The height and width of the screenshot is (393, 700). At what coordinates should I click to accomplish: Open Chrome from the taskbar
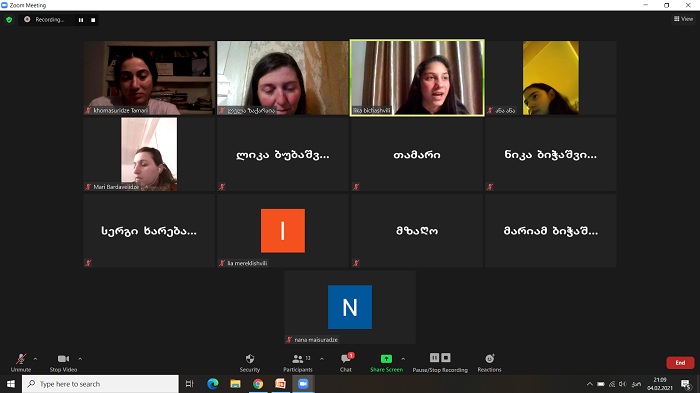pyautogui.click(x=258, y=384)
